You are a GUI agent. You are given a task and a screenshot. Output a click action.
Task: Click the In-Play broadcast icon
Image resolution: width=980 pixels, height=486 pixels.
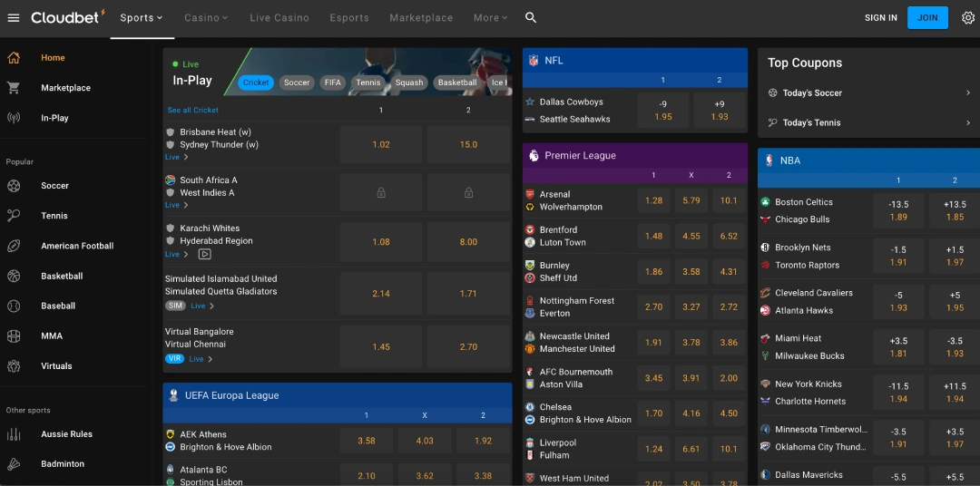click(x=13, y=118)
